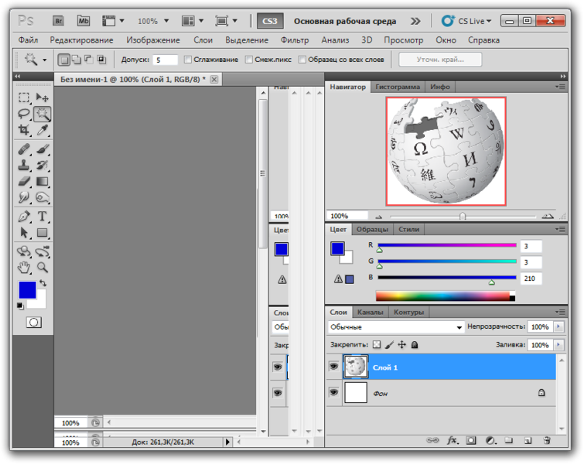The image size is (584, 464).
Task: Select the Hand tool
Action: [24, 267]
